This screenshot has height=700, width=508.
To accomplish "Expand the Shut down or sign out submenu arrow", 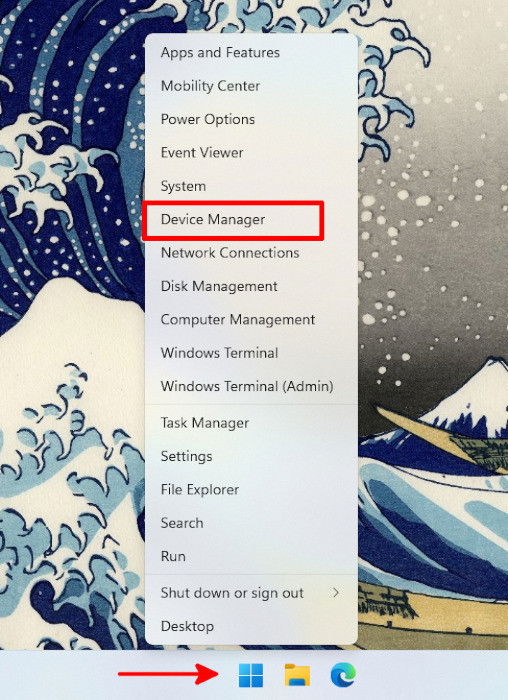I will [x=336, y=592].
